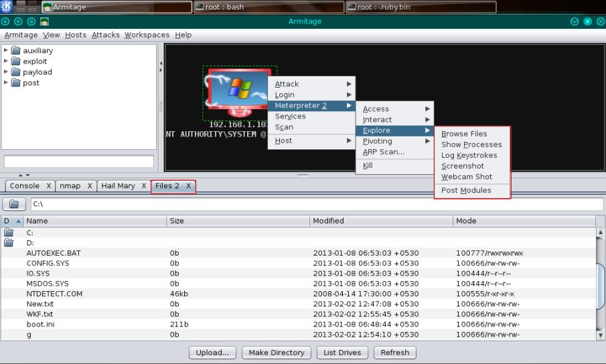Expand the post module tree
The image size is (606, 364).
[x=6, y=82]
